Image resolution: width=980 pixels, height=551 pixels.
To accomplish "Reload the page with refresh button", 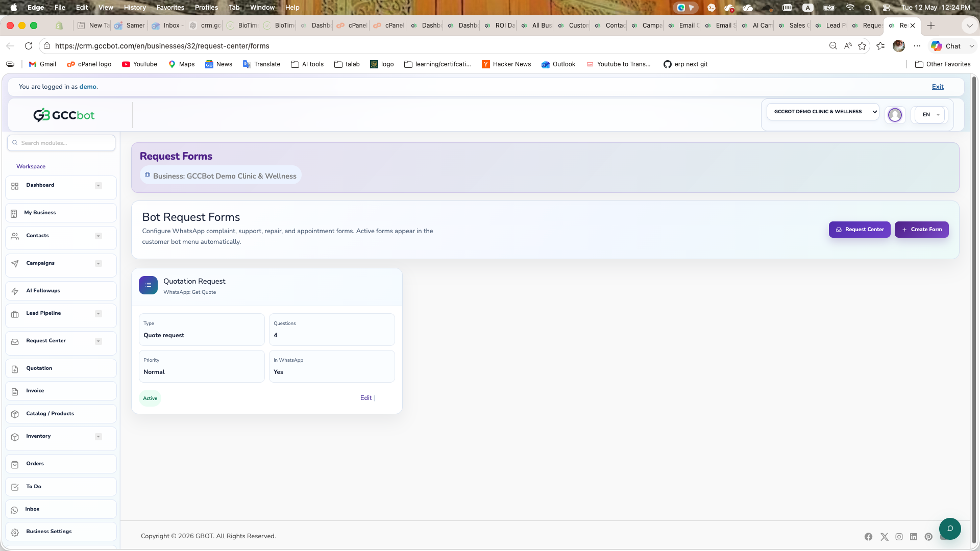I will point(29,46).
